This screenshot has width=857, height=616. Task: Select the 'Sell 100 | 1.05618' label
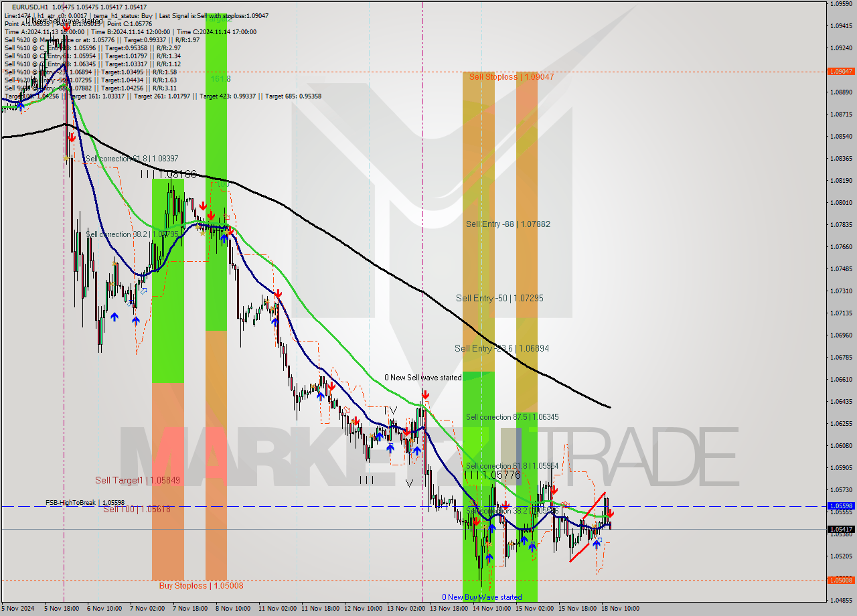(137, 509)
